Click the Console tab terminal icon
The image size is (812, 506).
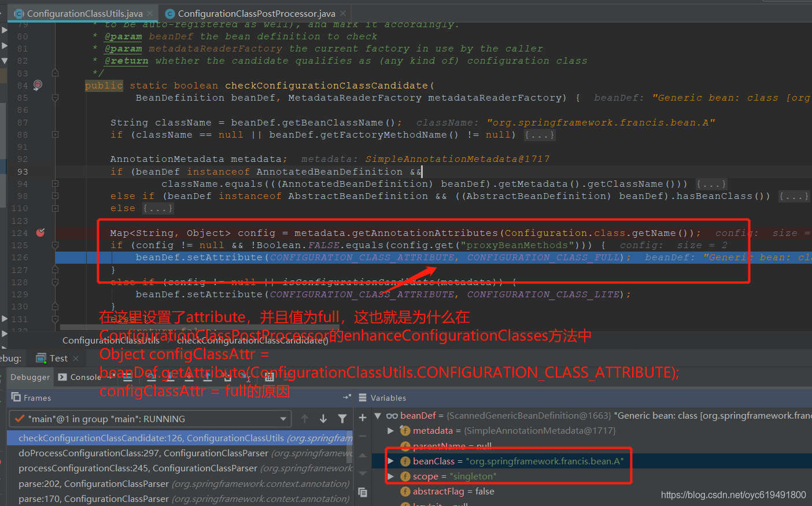click(x=63, y=377)
